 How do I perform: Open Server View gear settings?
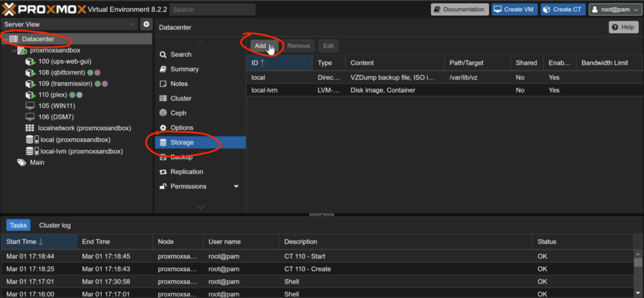[146, 25]
